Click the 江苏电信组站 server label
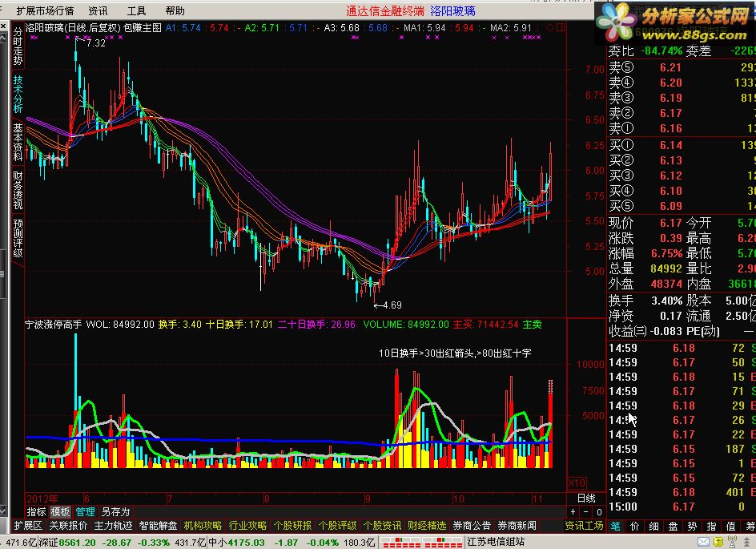The width and height of the screenshot is (756, 549). click(x=496, y=542)
